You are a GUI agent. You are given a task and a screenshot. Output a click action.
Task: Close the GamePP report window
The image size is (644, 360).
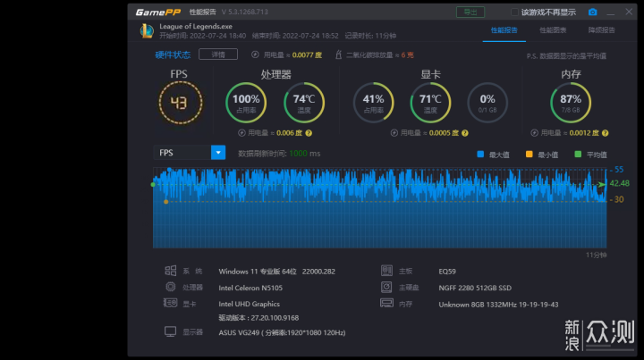tap(629, 12)
